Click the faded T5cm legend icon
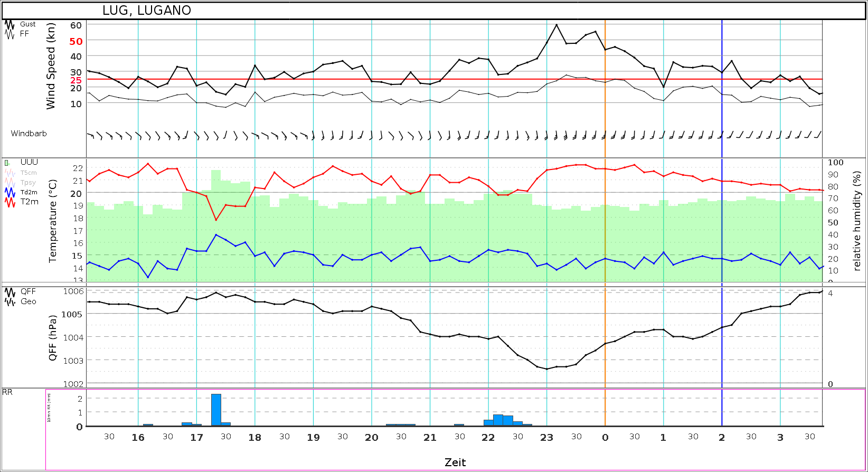This screenshot has height=472, width=868. coord(10,173)
